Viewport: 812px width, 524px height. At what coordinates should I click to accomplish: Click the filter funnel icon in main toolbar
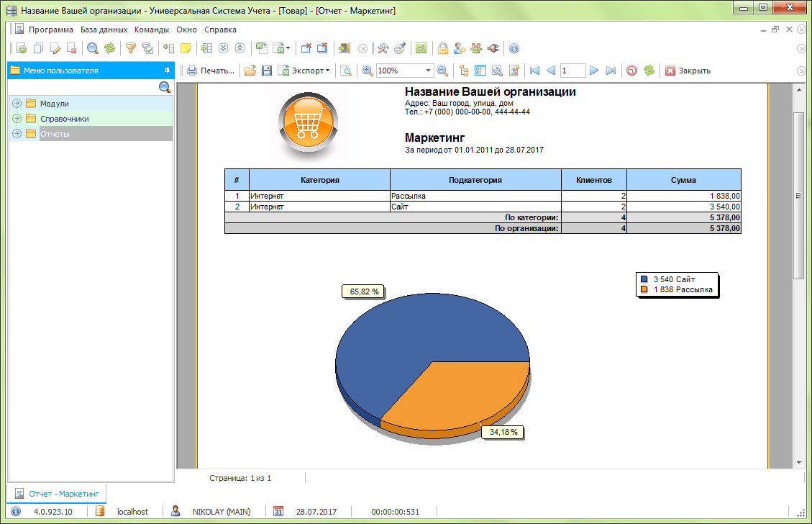pos(130,48)
